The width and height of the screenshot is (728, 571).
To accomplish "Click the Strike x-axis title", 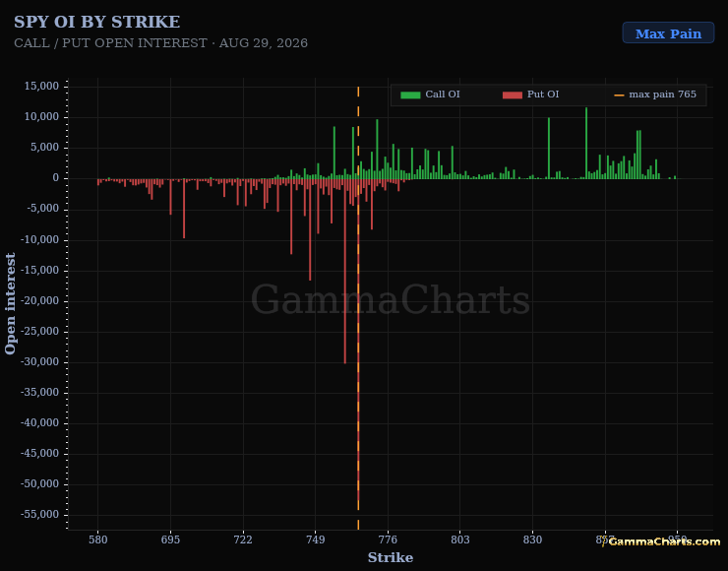I will tap(391, 557).
